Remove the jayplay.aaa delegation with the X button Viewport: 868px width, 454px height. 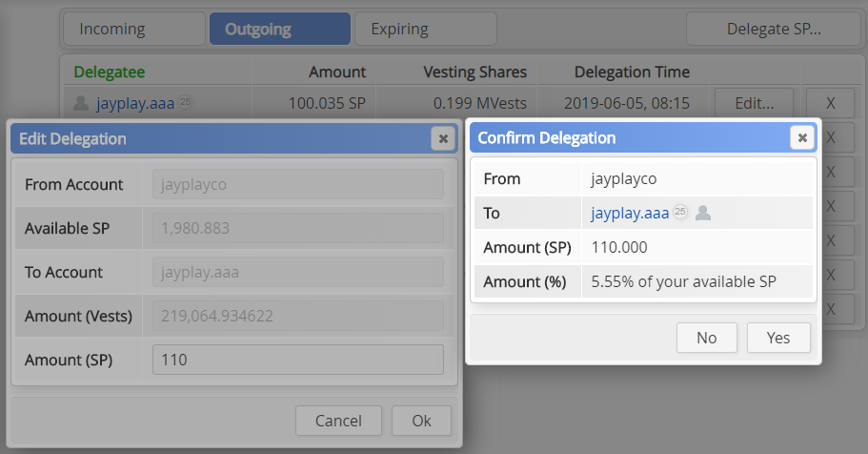829,102
